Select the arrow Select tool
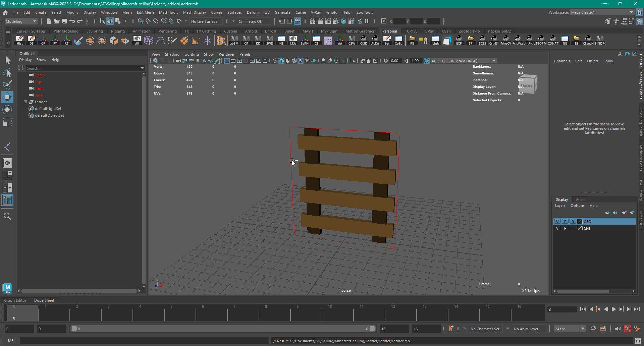 click(7, 60)
